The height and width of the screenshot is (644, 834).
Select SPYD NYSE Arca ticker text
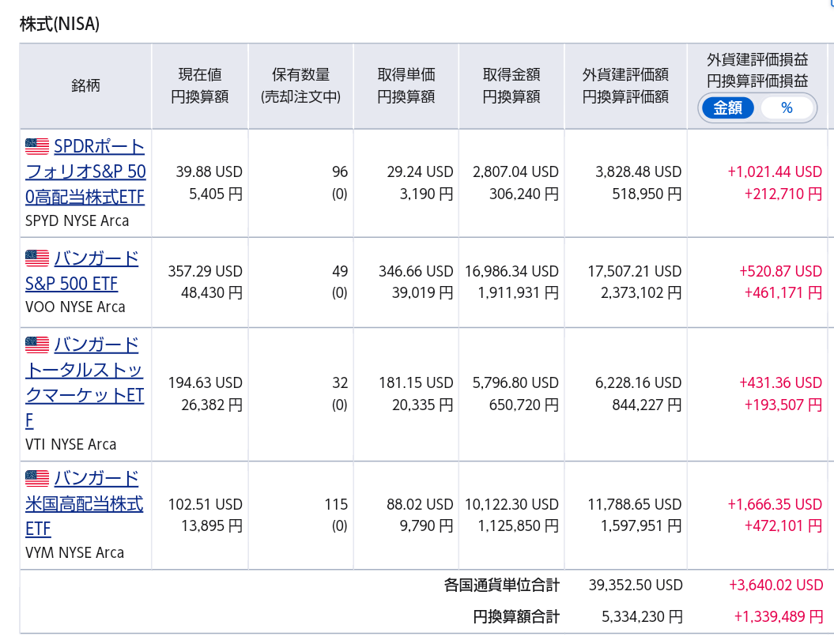point(77,220)
